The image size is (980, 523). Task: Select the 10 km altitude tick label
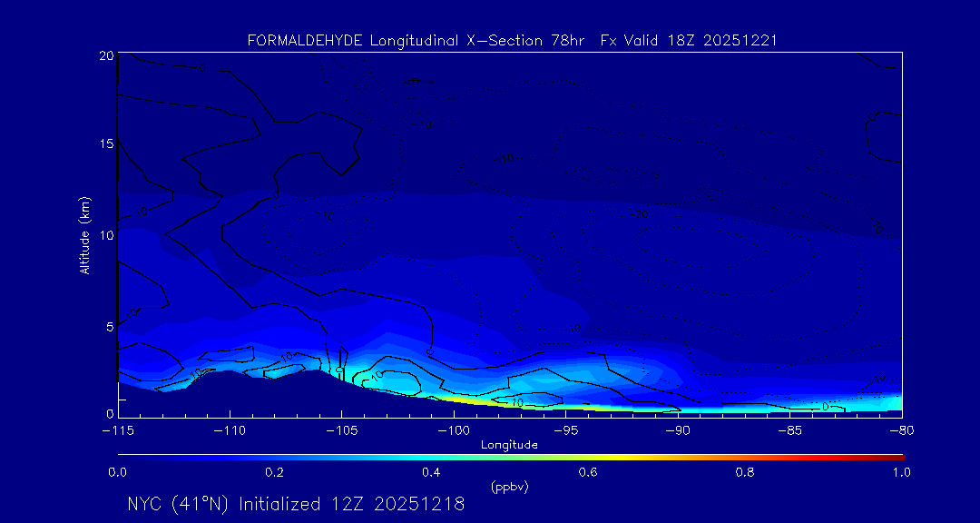106,235
